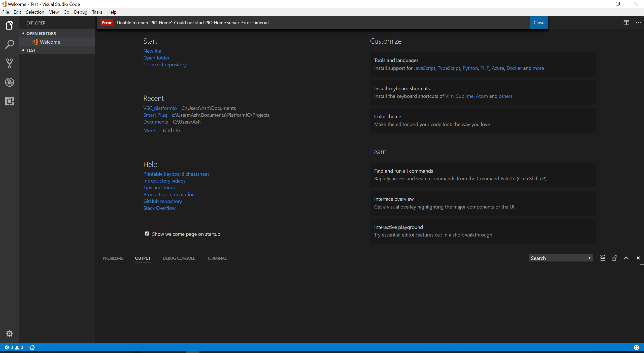
Task: Open the Search view icon
Action: (x=9, y=44)
